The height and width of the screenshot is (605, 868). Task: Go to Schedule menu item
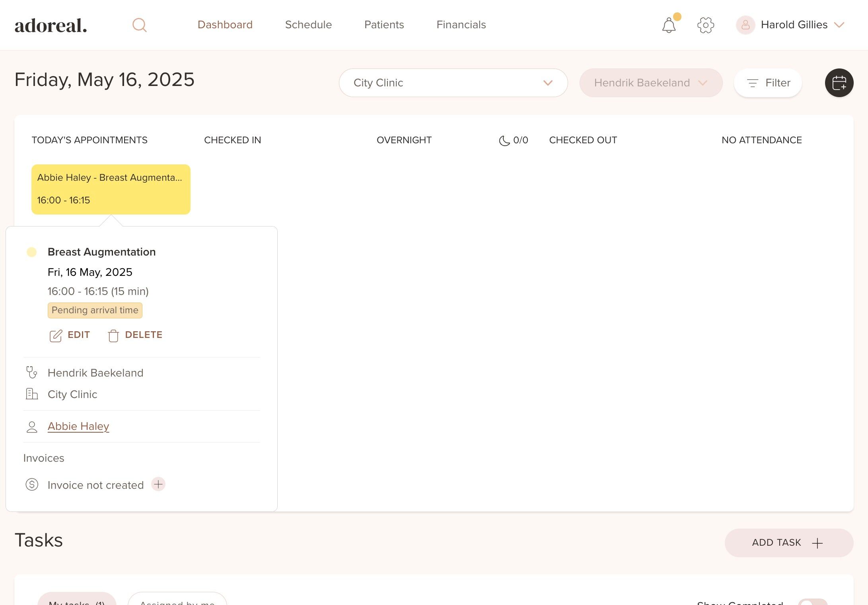[308, 25]
